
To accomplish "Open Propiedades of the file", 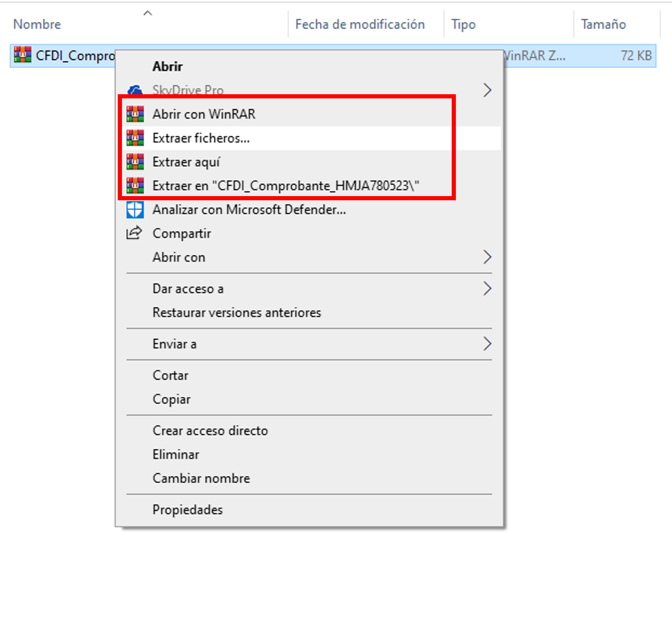I will click(x=187, y=509).
